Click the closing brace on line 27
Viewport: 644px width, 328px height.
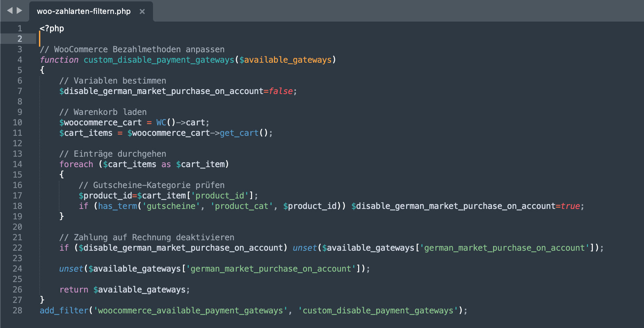[42, 300]
